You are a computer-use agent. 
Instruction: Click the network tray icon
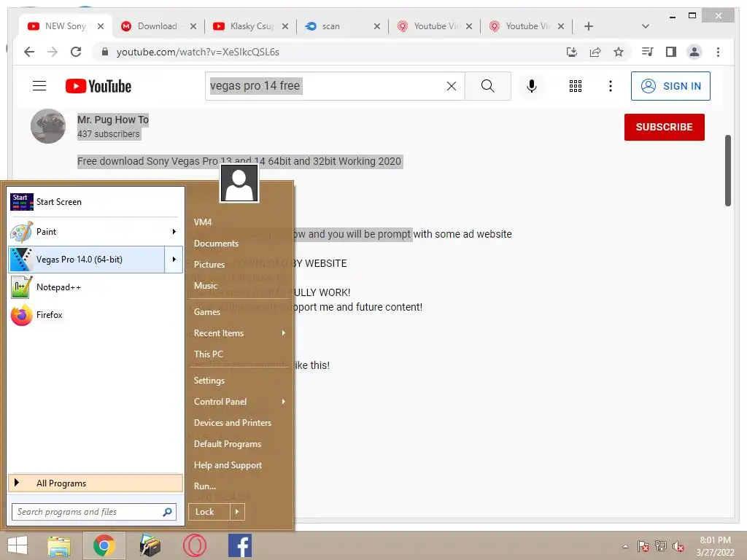(x=661, y=546)
